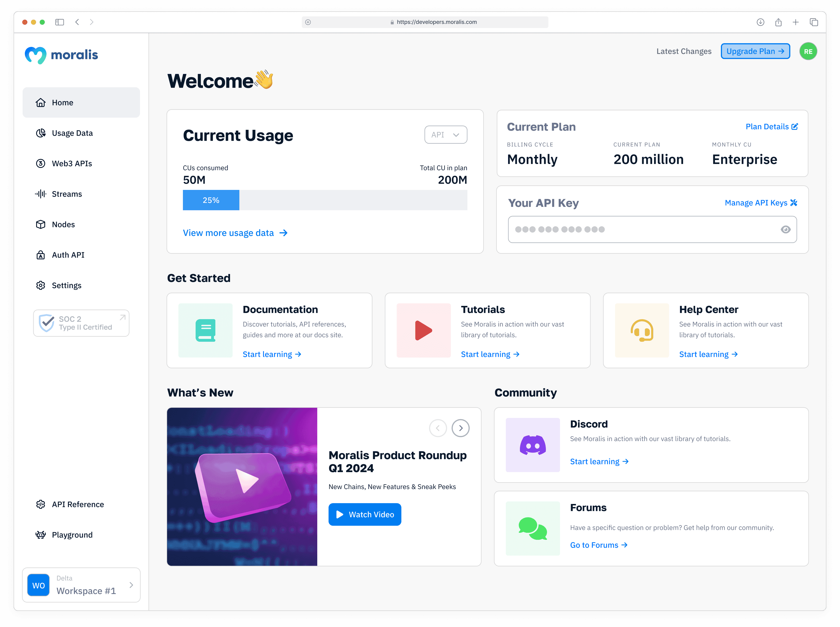Open API Reference in the sidebar
The height and width of the screenshot is (627, 840).
tap(81, 505)
